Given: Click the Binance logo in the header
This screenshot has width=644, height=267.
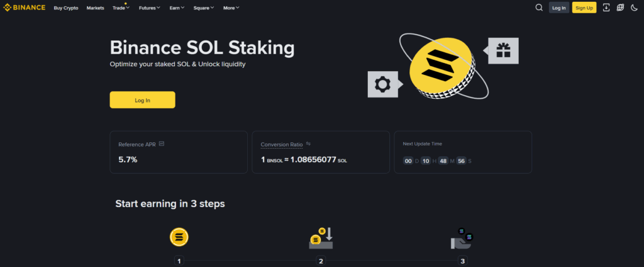Looking at the screenshot, I should [x=25, y=8].
